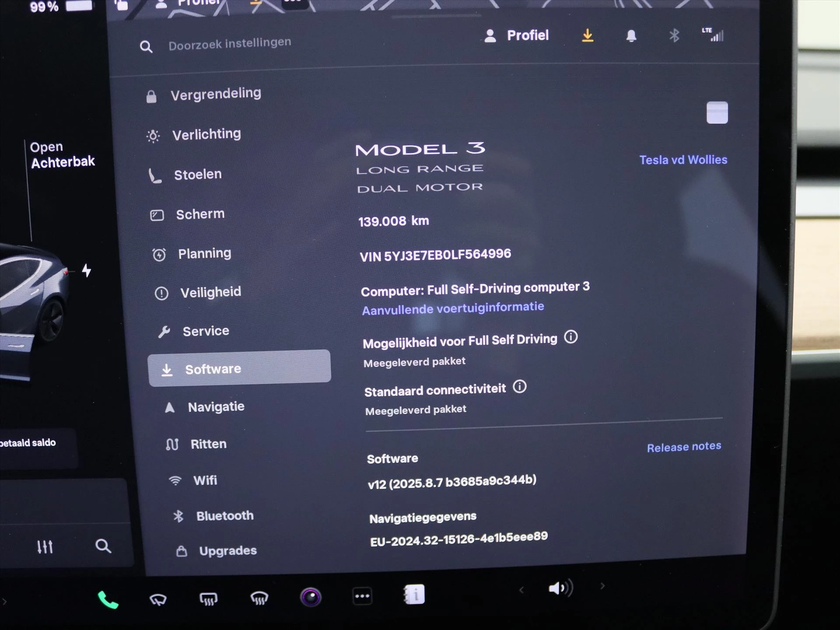The image size is (840, 630).
Task: Tap software version v12 (2025.8.7 b3685a9c344b)
Action: coord(452,482)
